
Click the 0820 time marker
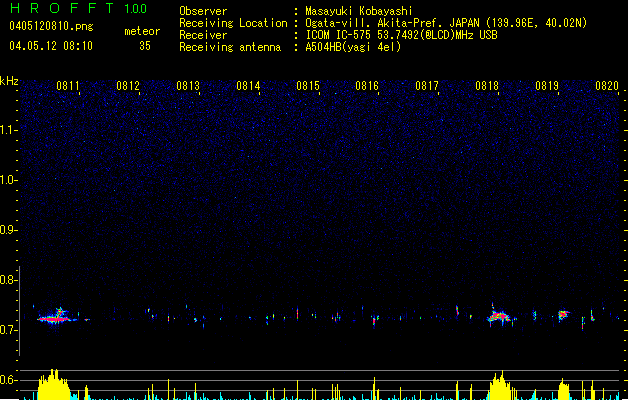[x=607, y=86]
